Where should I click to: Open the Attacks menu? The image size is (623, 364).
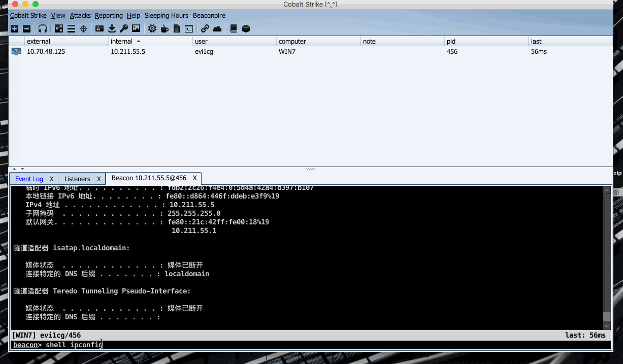tap(80, 16)
